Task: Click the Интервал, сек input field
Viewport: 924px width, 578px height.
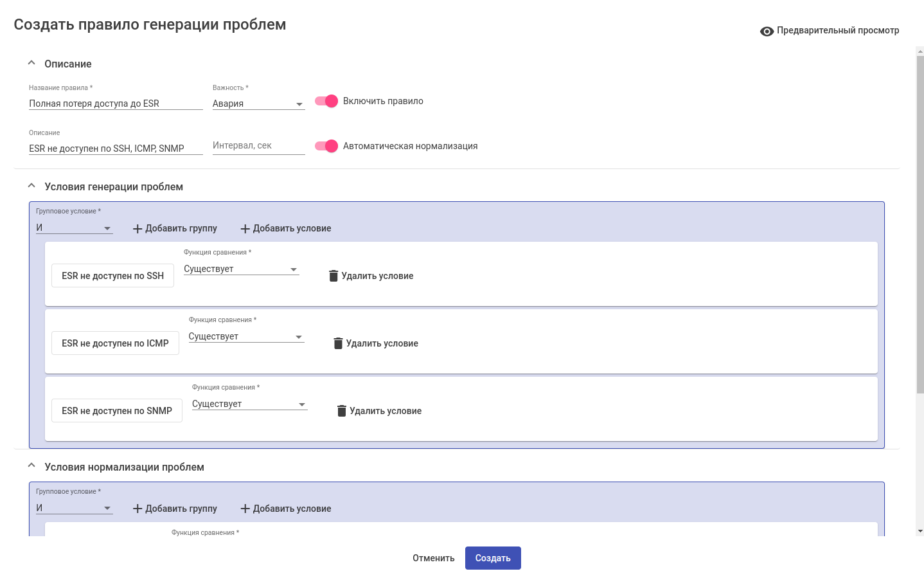Action: click(x=258, y=146)
